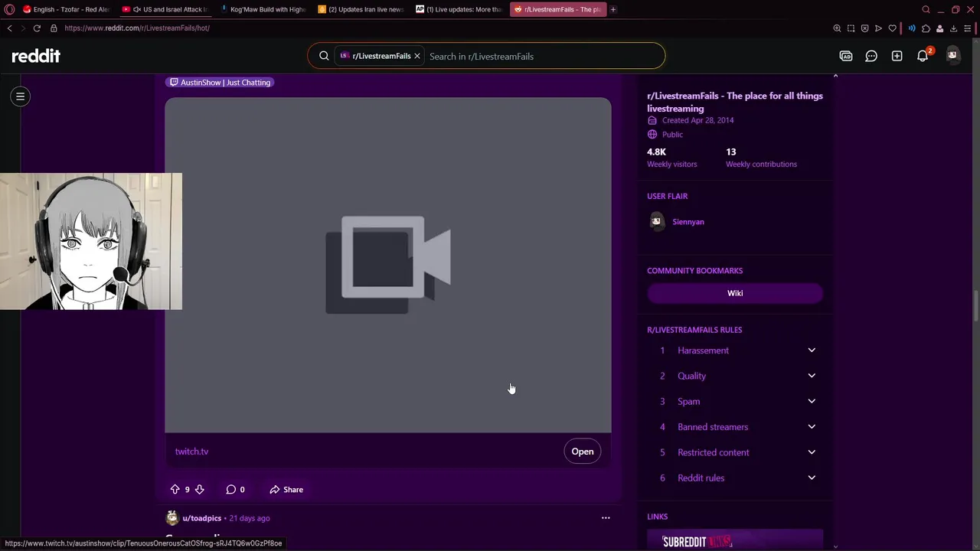Click the '4.8K' weekly visitors count
Image resolution: width=980 pixels, height=551 pixels.
pyautogui.click(x=657, y=152)
